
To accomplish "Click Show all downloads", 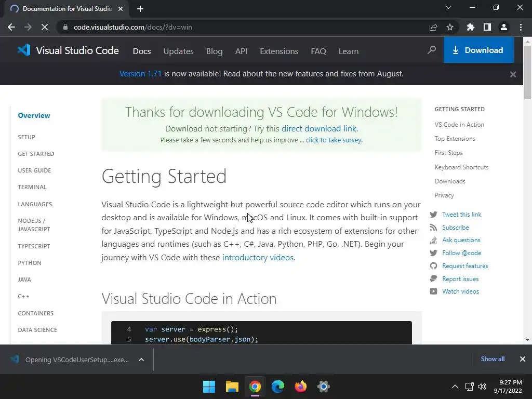I will [x=493, y=359].
